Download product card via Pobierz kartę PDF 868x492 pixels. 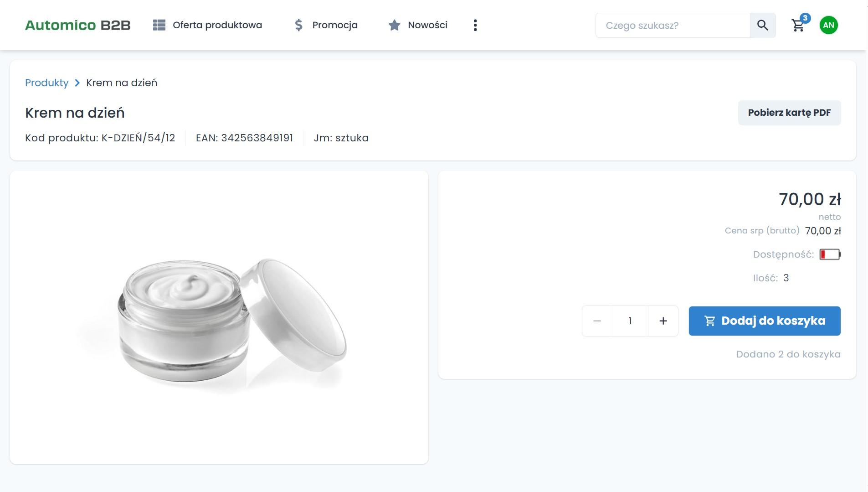click(789, 113)
